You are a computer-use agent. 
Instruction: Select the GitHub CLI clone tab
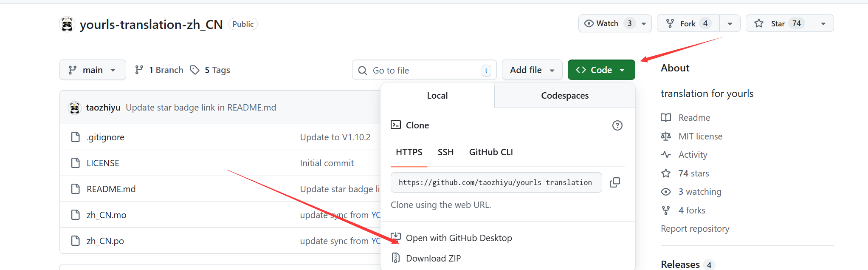490,152
